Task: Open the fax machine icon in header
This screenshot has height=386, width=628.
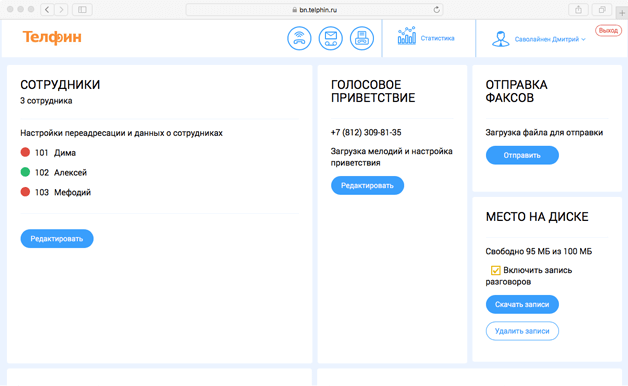Action: 362,38
